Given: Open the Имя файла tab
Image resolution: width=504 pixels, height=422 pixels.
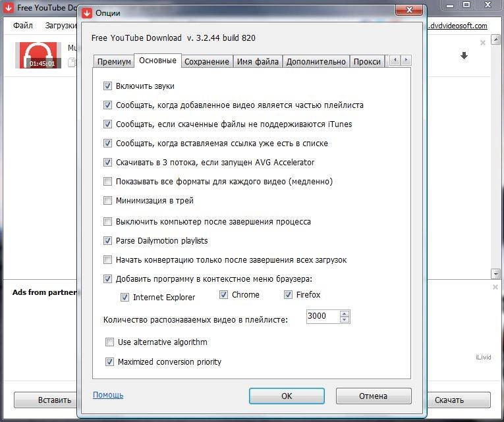Looking at the screenshot, I should (x=258, y=61).
